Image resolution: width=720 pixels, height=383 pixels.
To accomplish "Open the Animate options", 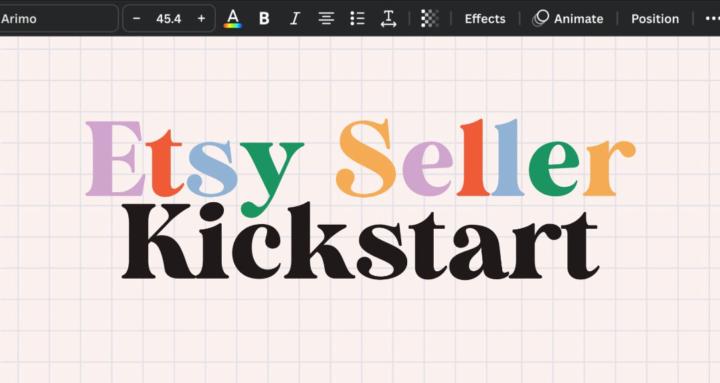I will pos(568,19).
